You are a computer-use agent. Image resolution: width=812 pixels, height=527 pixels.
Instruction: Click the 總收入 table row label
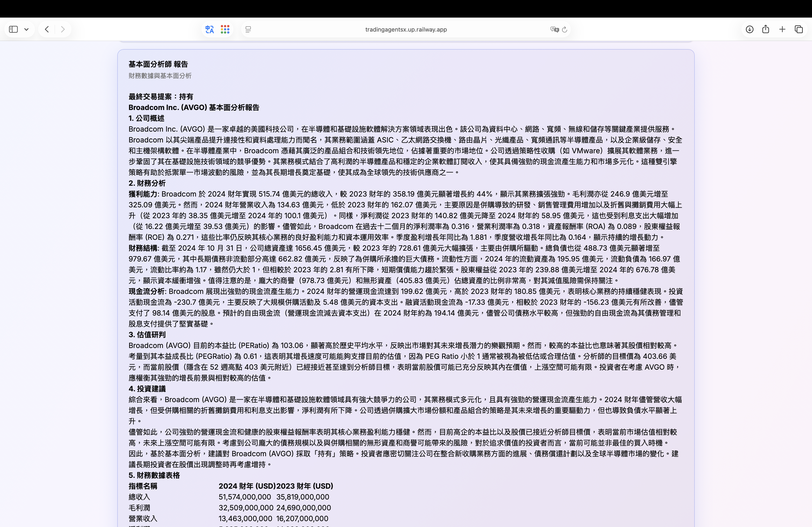(139, 497)
